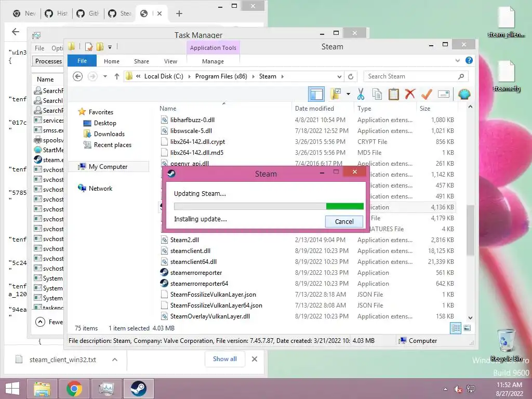Open the address bar history dropdown
Screen dimensions: 532x399
click(x=339, y=76)
